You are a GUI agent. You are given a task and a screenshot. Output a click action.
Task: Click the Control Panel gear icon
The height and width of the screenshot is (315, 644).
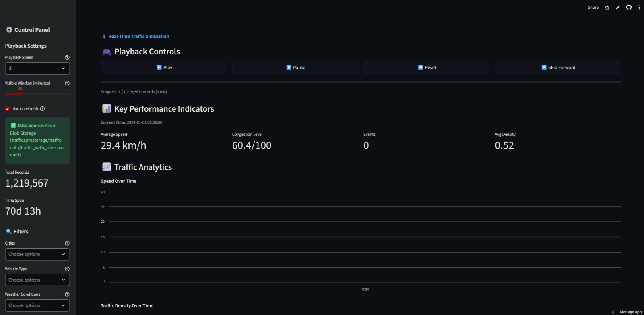tap(9, 30)
